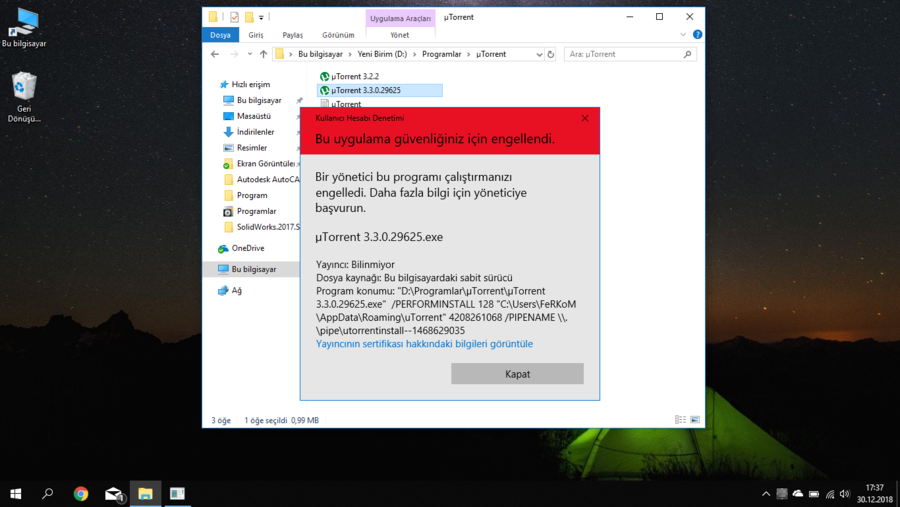Open Programlar in the sidebar
Viewport: 900px width, 507px height.
(x=256, y=211)
